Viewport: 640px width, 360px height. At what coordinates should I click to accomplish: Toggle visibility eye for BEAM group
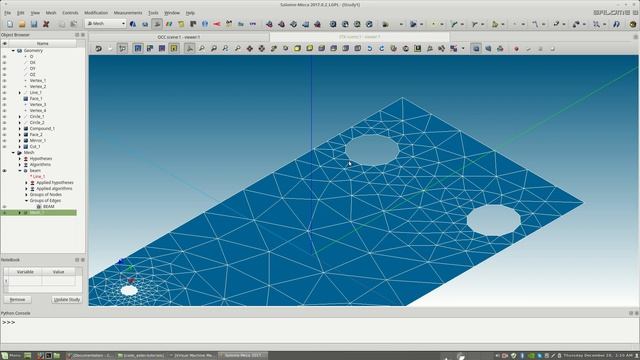(4, 207)
